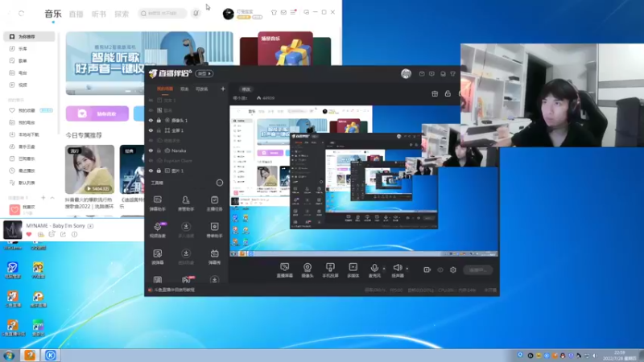Switch to the 探索 tab
The image size is (644, 362).
point(122,14)
